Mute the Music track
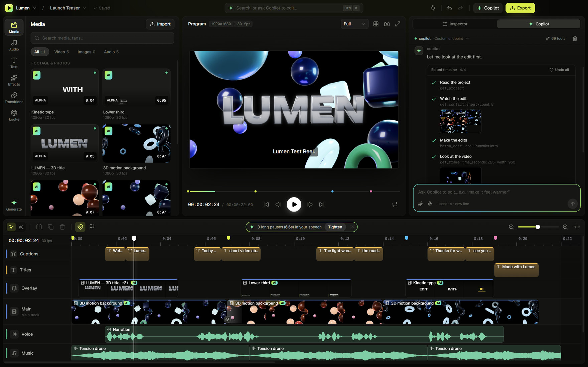 pos(14,353)
